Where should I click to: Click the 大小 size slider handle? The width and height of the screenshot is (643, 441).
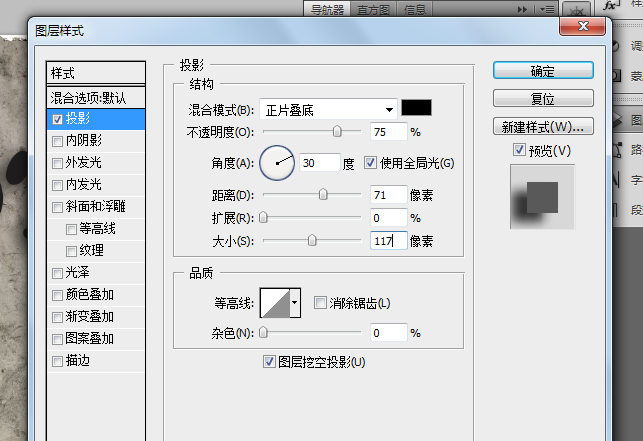point(312,240)
